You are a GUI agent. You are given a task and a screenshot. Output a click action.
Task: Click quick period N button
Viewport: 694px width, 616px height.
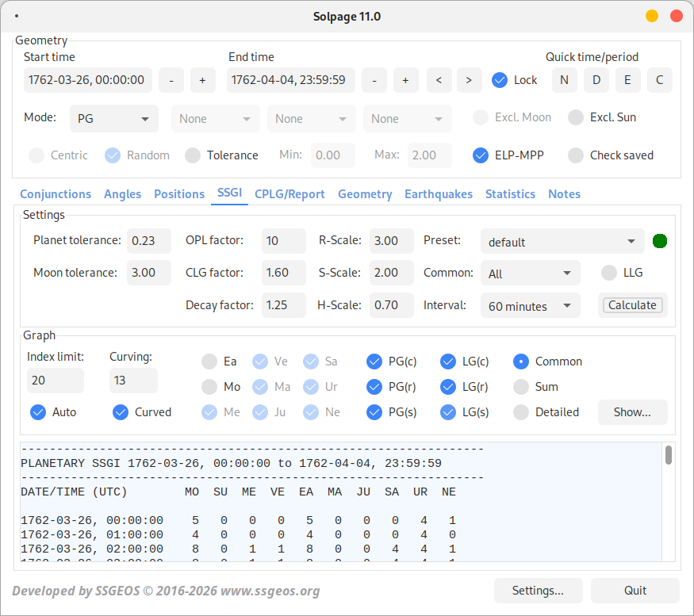[564, 80]
